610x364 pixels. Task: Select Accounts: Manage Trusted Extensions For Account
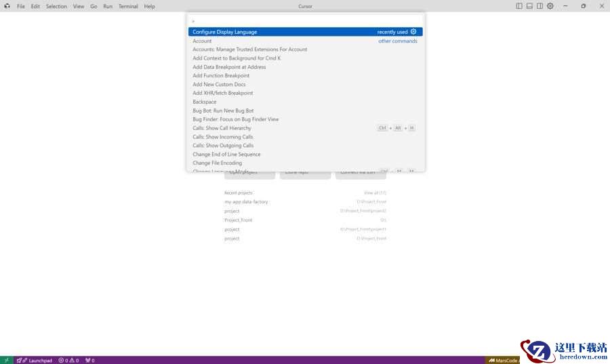click(x=306, y=49)
